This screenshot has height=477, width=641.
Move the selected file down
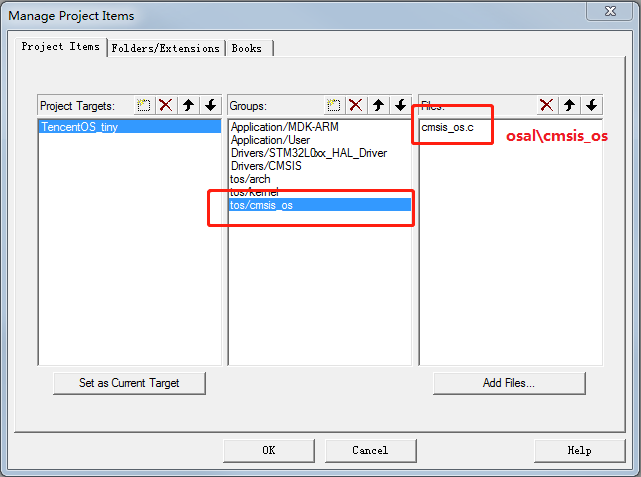pyautogui.click(x=591, y=105)
